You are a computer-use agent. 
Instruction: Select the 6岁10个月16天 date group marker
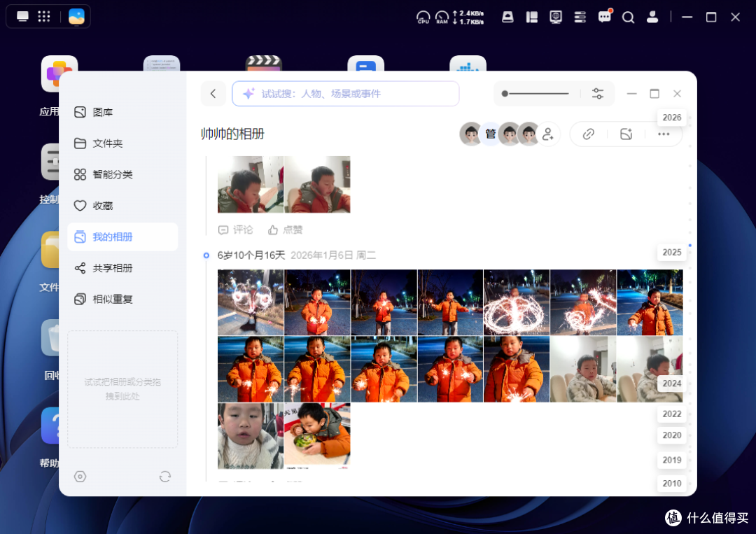(206, 255)
